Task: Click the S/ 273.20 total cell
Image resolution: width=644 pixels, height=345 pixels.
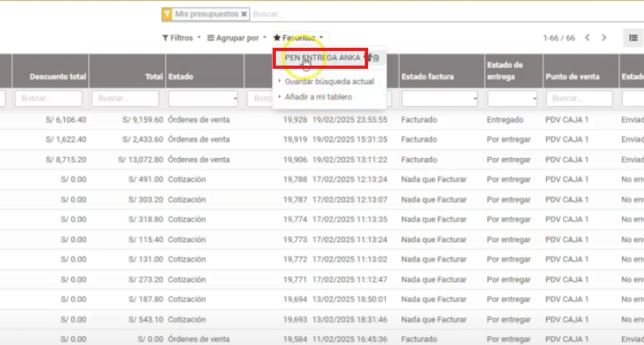Action: point(146,279)
